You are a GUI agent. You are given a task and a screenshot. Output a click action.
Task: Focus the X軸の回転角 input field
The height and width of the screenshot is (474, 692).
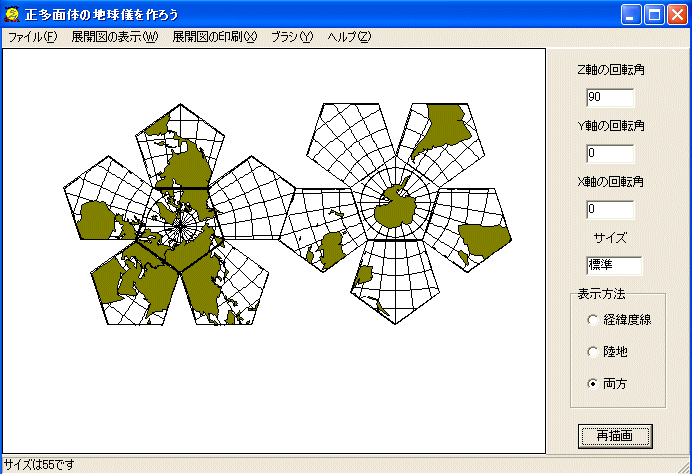(610, 210)
